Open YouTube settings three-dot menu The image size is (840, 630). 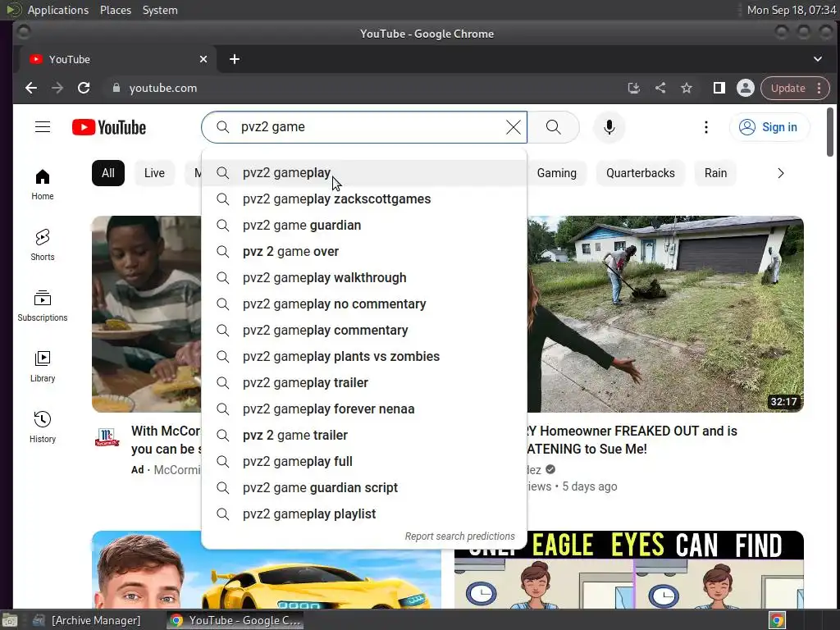[x=706, y=127]
